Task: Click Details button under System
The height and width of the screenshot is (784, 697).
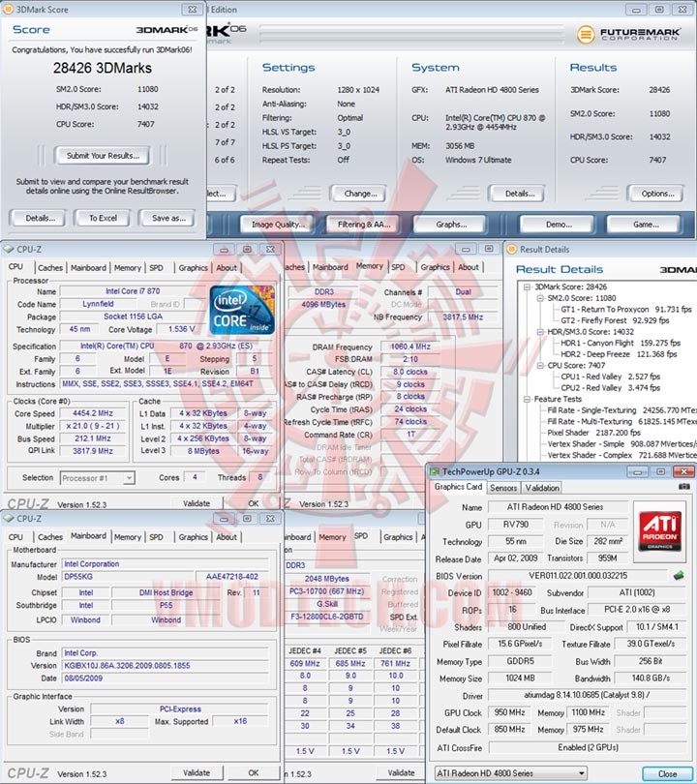Action: [519, 194]
